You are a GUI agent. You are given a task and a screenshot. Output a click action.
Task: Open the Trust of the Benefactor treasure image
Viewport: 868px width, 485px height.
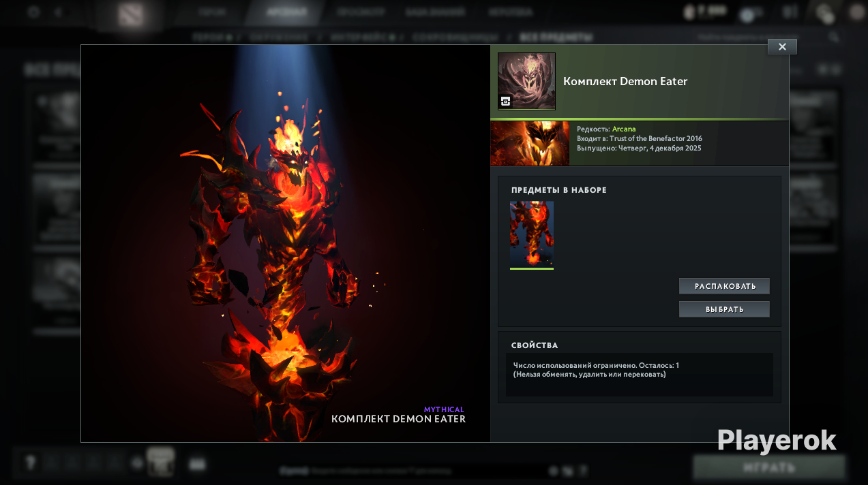(x=530, y=143)
